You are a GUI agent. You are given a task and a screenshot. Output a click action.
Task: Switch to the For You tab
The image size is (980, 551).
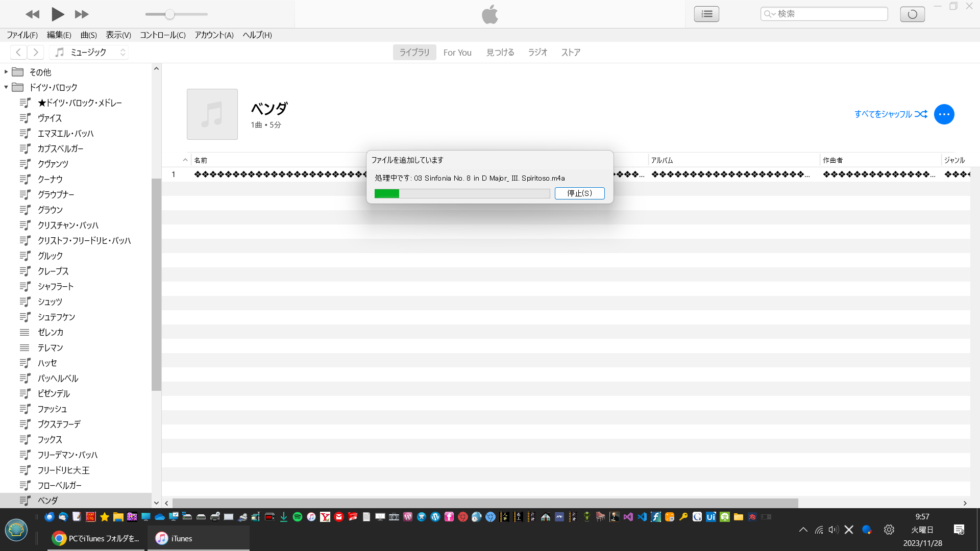point(457,52)
